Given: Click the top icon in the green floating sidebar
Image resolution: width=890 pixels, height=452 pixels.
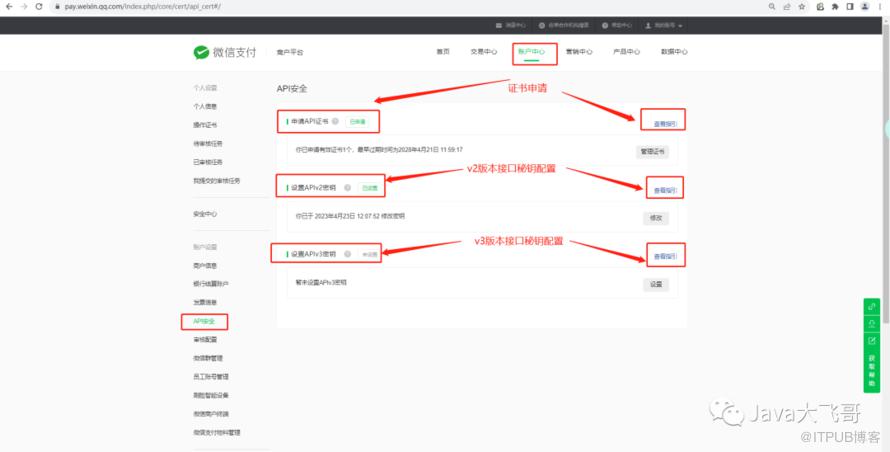Looking at the screenshot, I should tap(872, 307).
